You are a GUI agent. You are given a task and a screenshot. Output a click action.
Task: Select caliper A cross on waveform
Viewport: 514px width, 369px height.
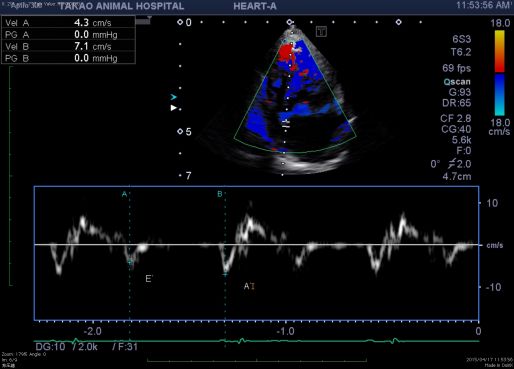(130, 263)
